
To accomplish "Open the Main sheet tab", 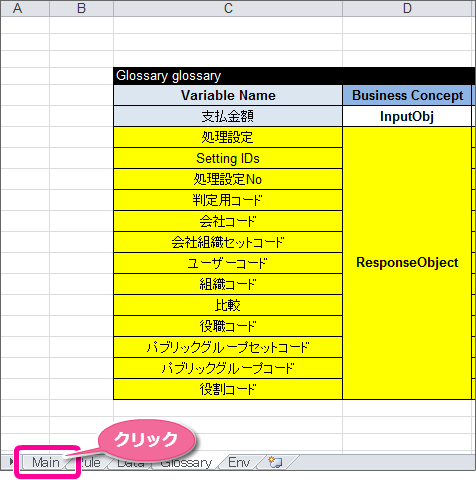I will coord(46,462).
